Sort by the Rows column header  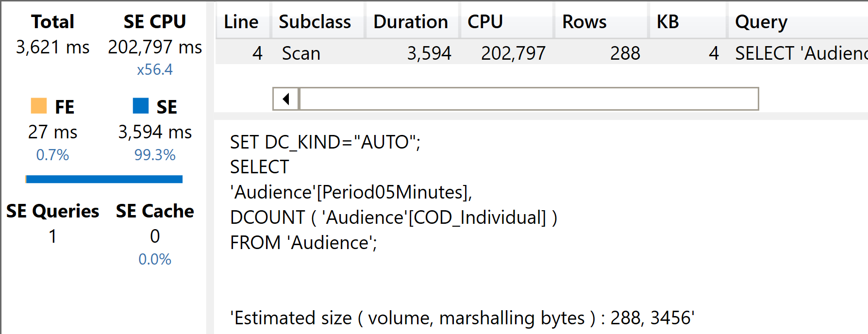[584, 22]
